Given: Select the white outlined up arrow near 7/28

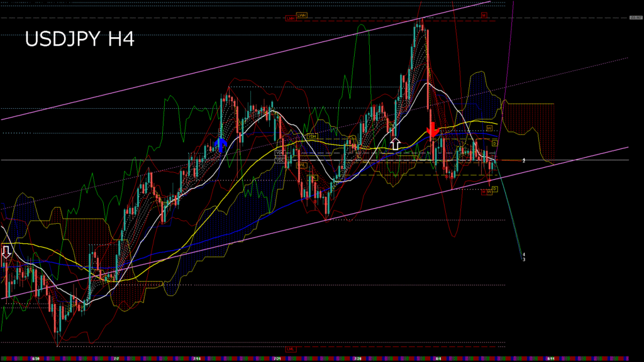Looking at the screenshot, I should [x=395, y=143].
